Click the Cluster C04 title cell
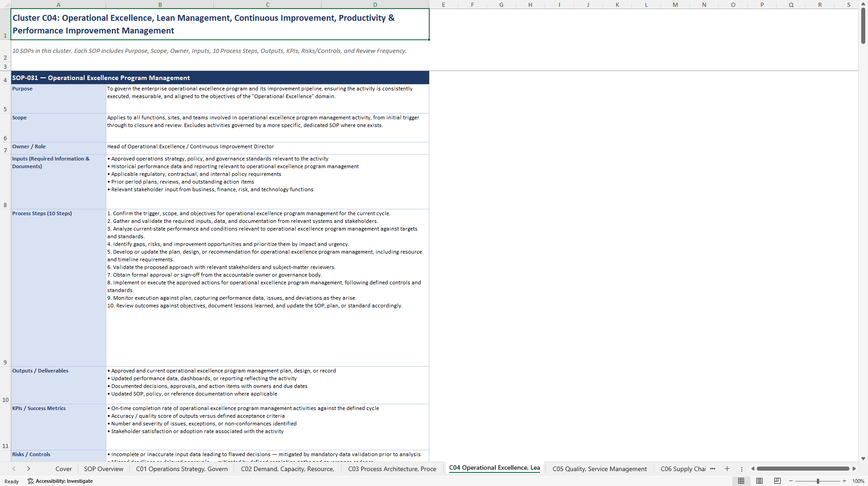 (220, 24)
